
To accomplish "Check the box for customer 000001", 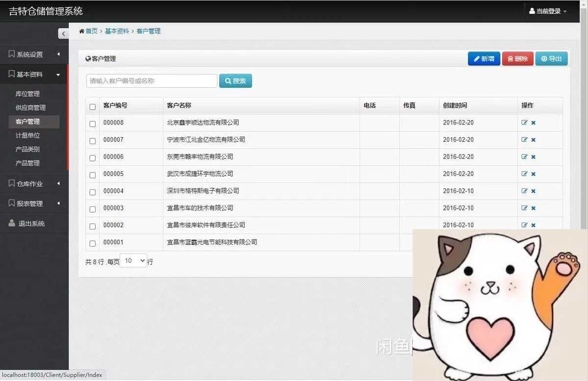I will (x=93, y=244).
